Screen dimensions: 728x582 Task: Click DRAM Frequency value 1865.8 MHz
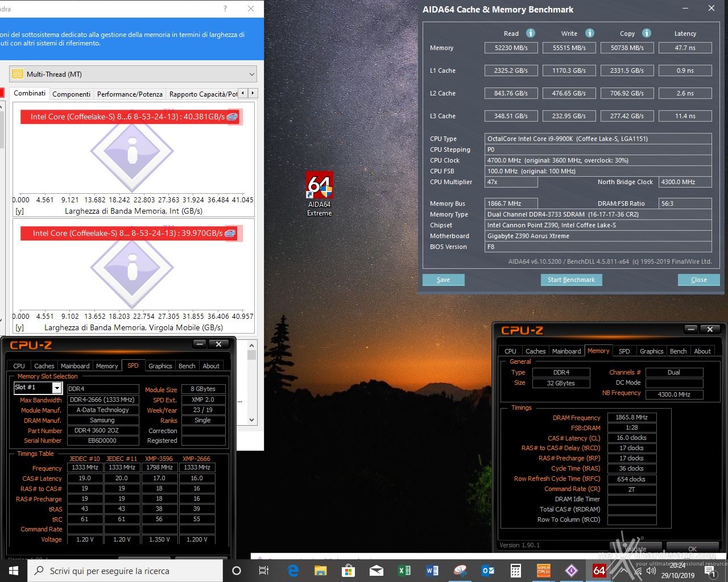[632, 417]
